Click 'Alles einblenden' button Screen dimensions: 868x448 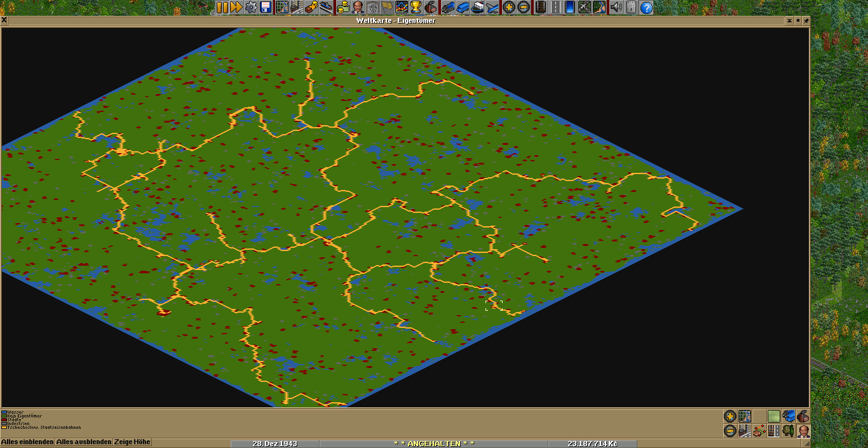click(27, 442)
